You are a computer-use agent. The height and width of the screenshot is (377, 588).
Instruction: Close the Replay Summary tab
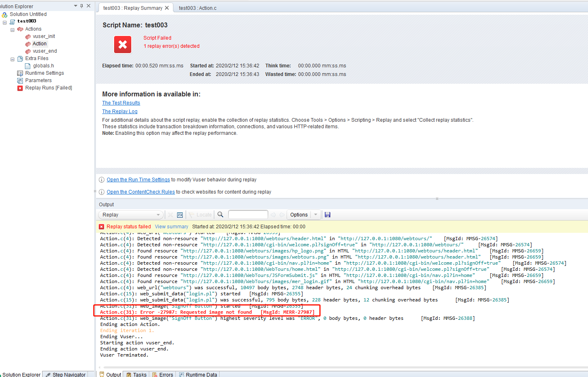[167, 8]
